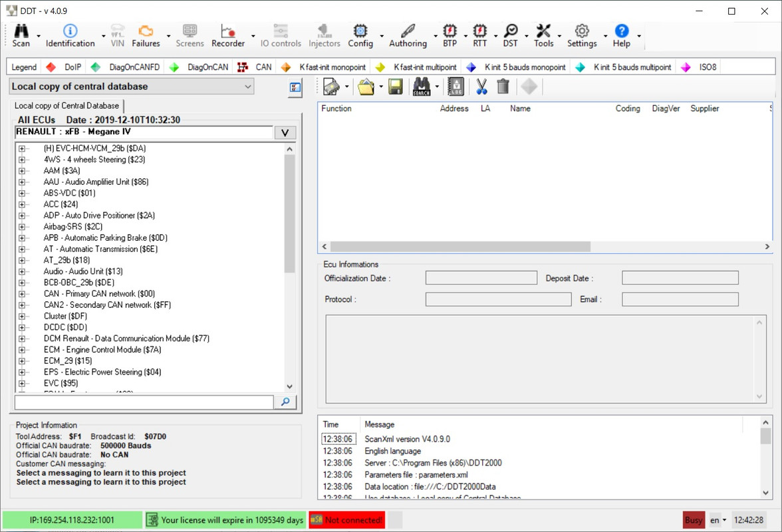Select AAU - Audio Amplifier Unit ($86)
This screenshot has height=532, width=782.
pos(96,182)
